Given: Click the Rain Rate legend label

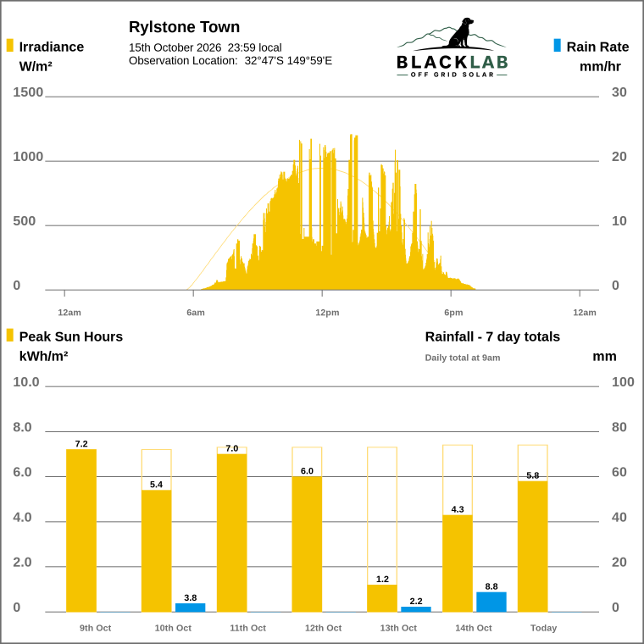Looking at the screenshot, I should pos(597,47).
